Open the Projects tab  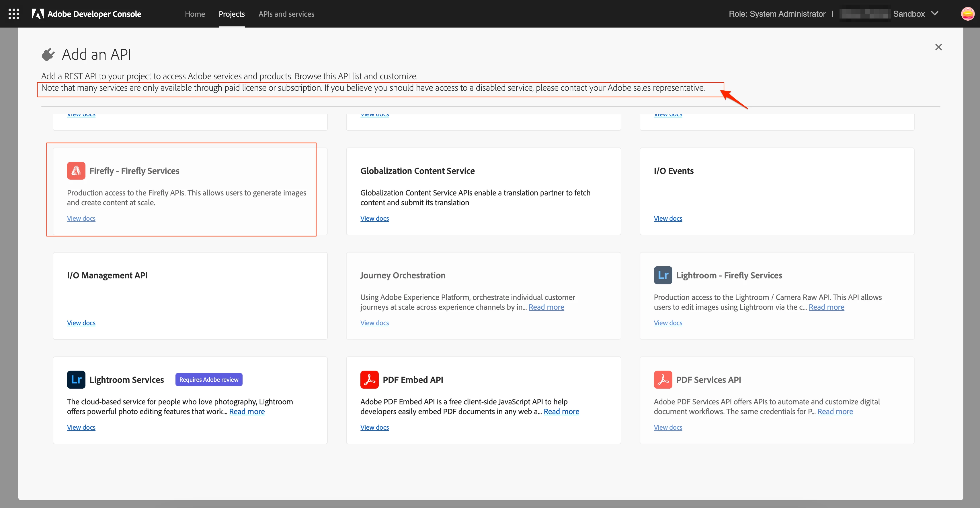231,14
